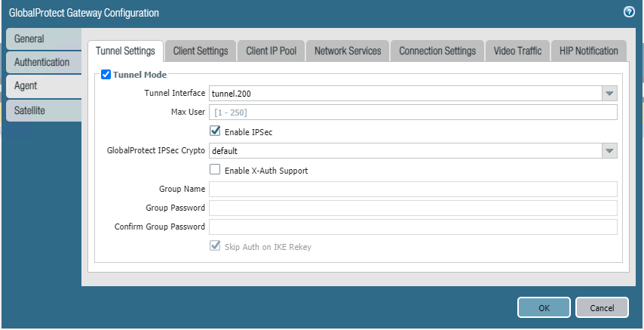Image resolution: width=644 pixels, height=330 pixels.
Task: Open the Authentication side tab
Action: (x=44, y=63)
